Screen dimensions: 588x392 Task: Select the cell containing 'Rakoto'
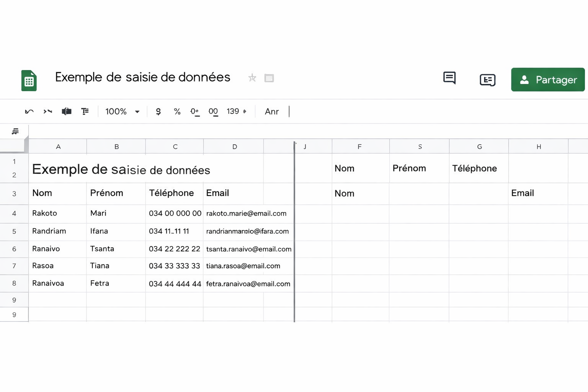coord(58,214)
